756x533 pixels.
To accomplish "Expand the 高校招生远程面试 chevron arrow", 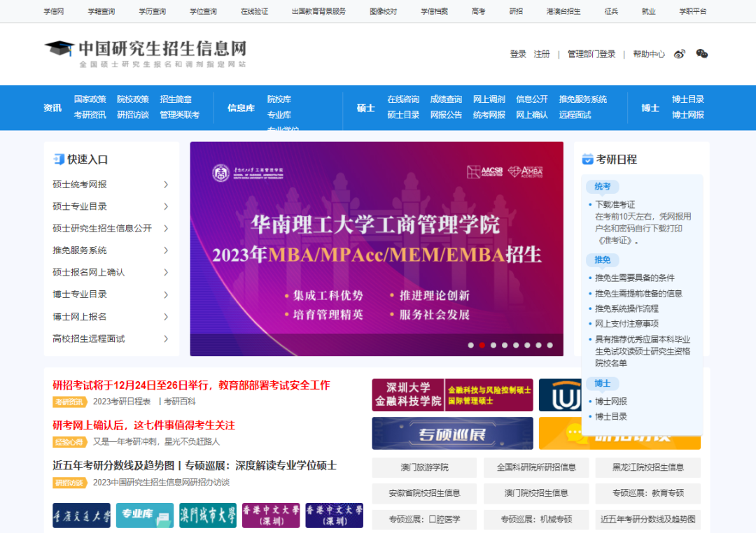I will click(166, 339).
